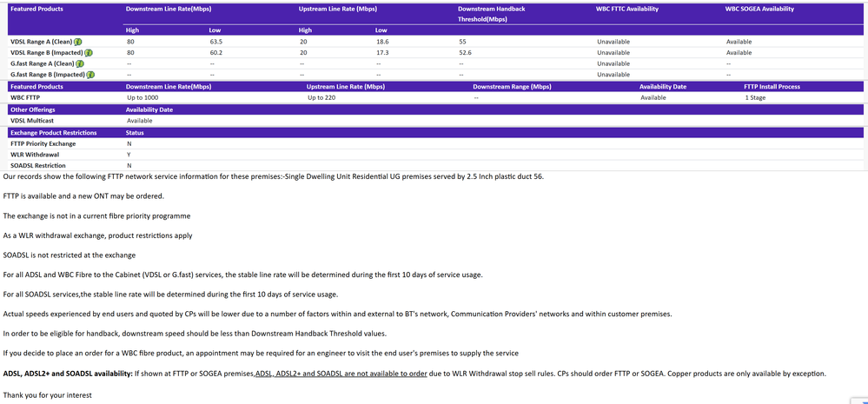Select the SOADSL Restriction row label

click(x=38, y=166)
